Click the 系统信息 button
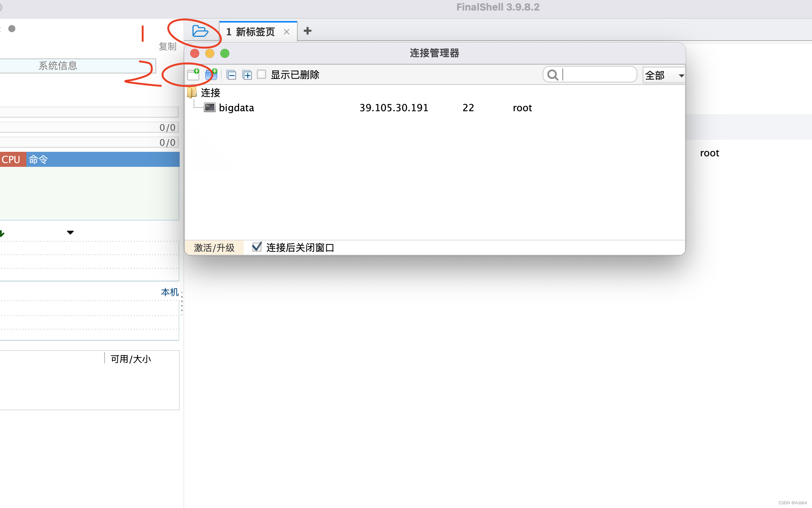 [58, 66]
